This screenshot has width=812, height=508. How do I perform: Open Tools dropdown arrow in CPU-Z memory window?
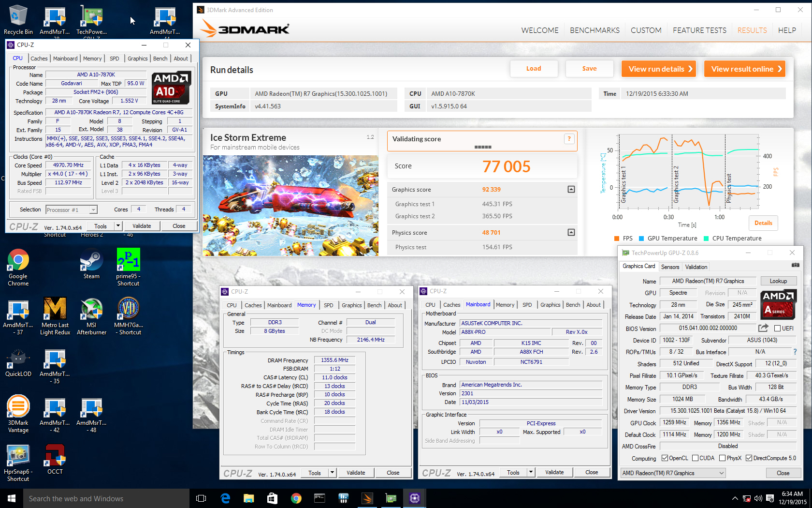pyautogui.click(x=332, y=473)
